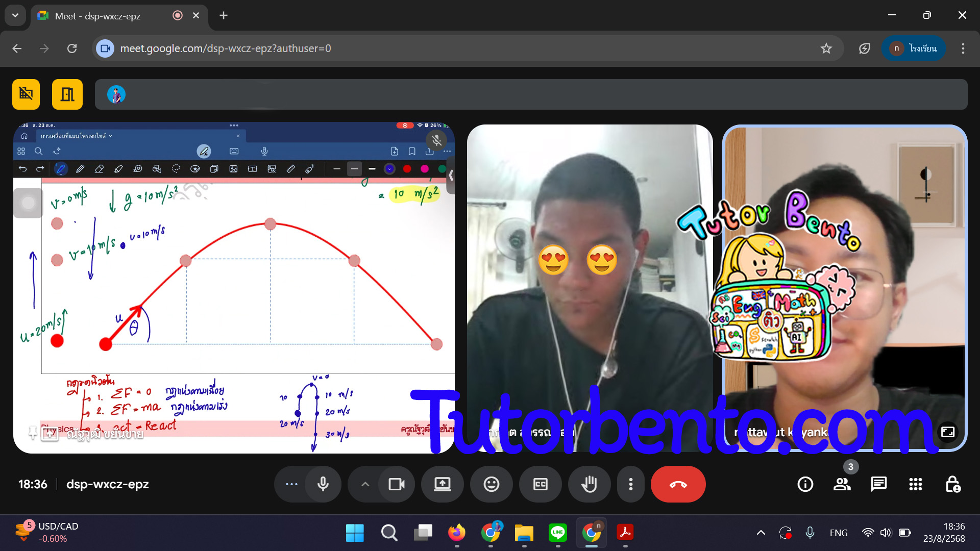Open the Chrome profile โรงเรียน menu

point(914,48)
